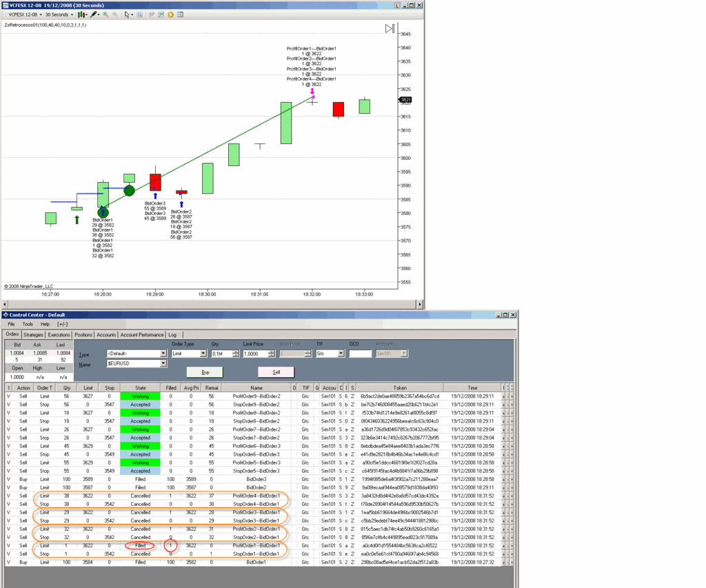Open the indicators icon in chart toolbar
Viewport: 706px width, 588px height.
pos(161,14)
